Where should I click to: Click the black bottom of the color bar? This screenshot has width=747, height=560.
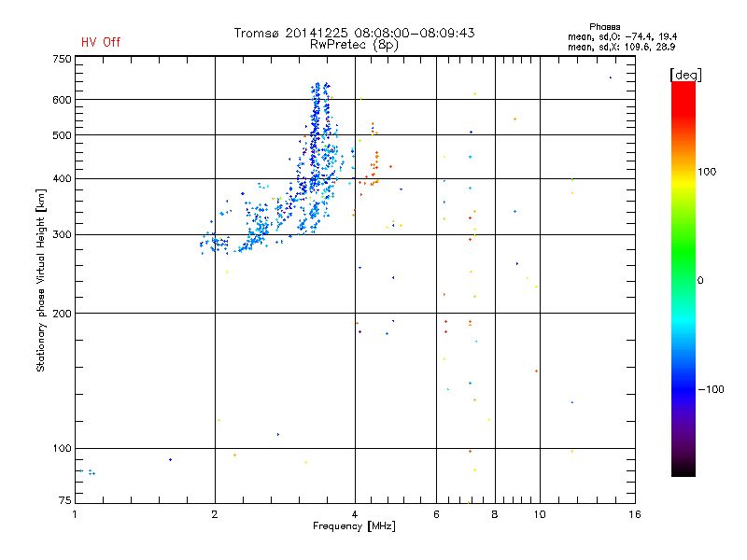(684, 467)
